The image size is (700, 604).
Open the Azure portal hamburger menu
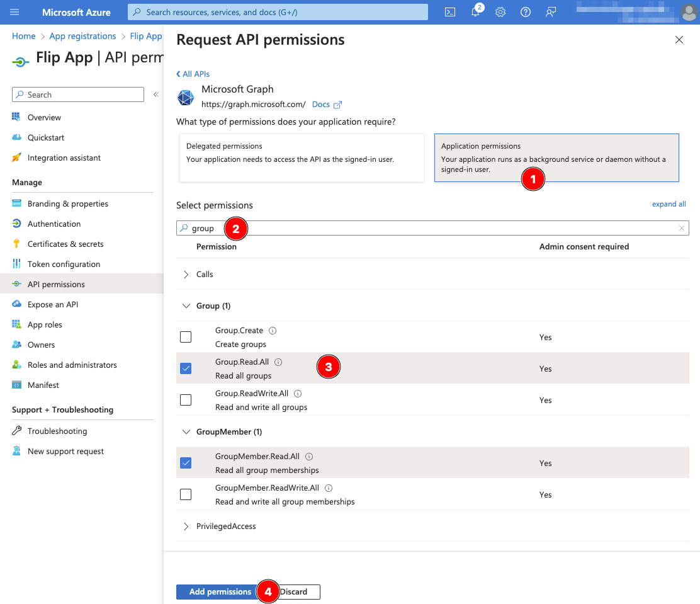click(14, 12)
